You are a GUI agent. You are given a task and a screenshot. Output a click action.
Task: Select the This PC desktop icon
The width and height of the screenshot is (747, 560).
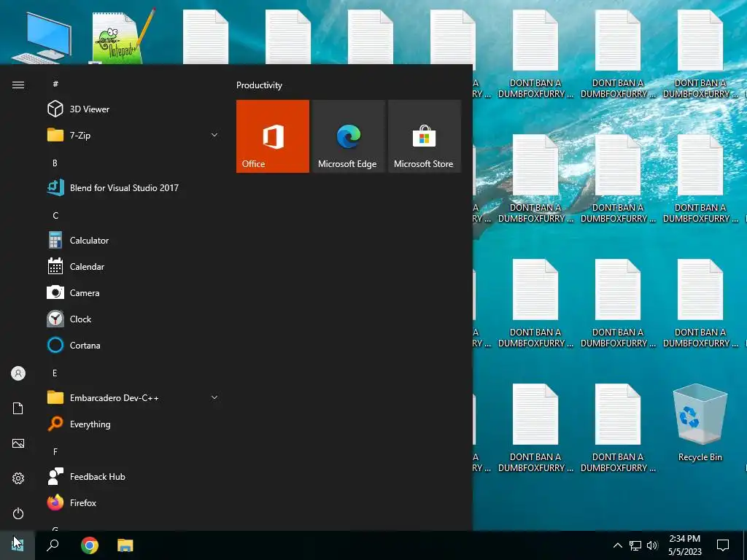[x=42, y=38]
